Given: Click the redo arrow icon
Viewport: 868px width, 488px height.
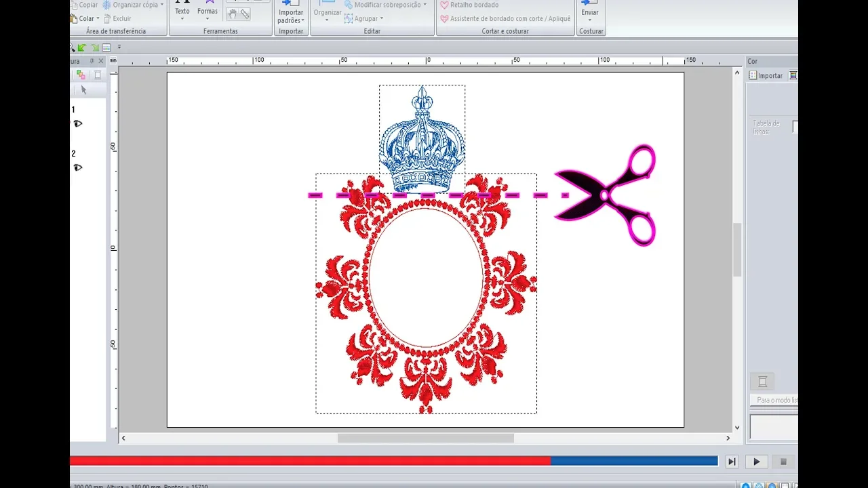Looking at the screenshot, I should [95, 47].
